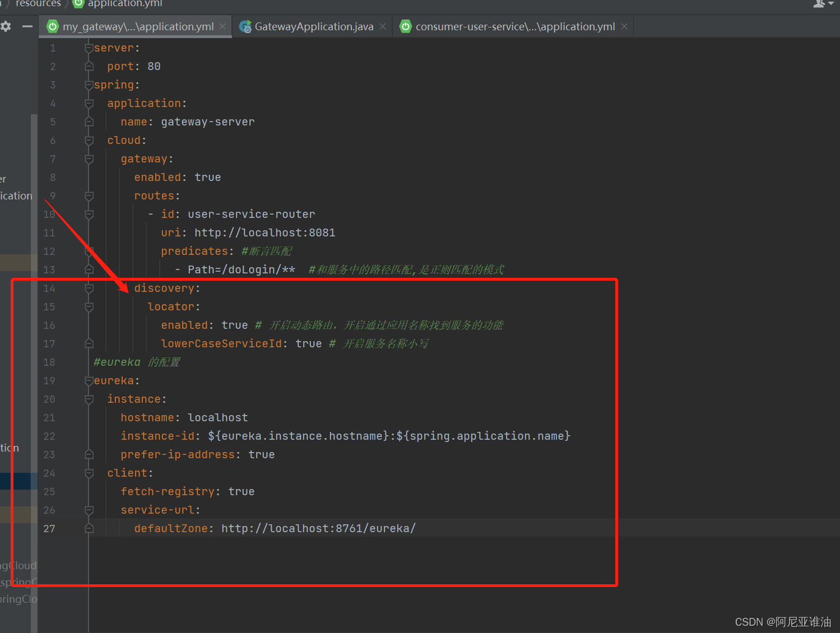This screenshot has width=840, height=633.
Task: Click the Java class icon on GatewayApplication tab
Action: [245, 26]
